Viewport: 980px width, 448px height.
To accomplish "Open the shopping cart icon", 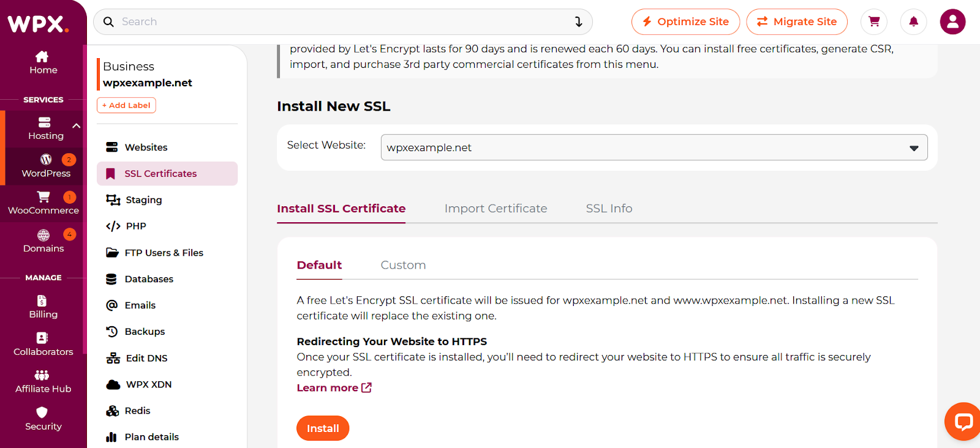I will 874,22.
